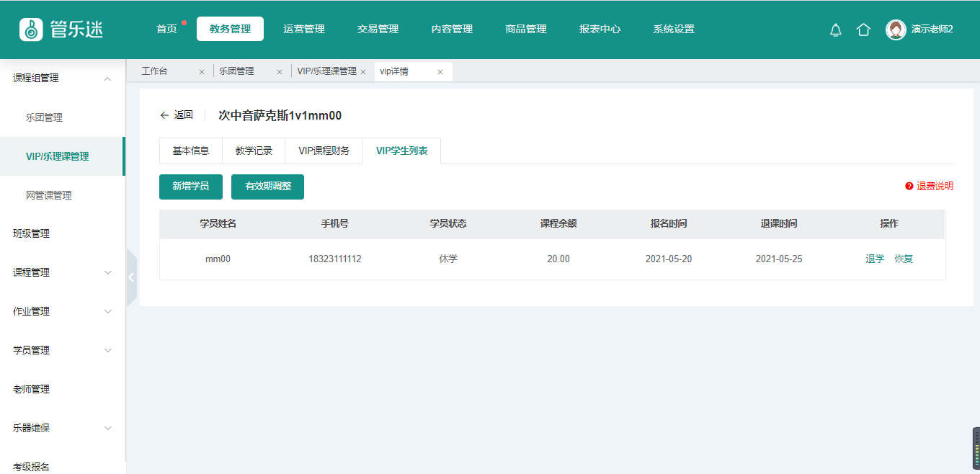
Task: Expand the 课程管理 sidebar menu
Action: pos(108,273)
